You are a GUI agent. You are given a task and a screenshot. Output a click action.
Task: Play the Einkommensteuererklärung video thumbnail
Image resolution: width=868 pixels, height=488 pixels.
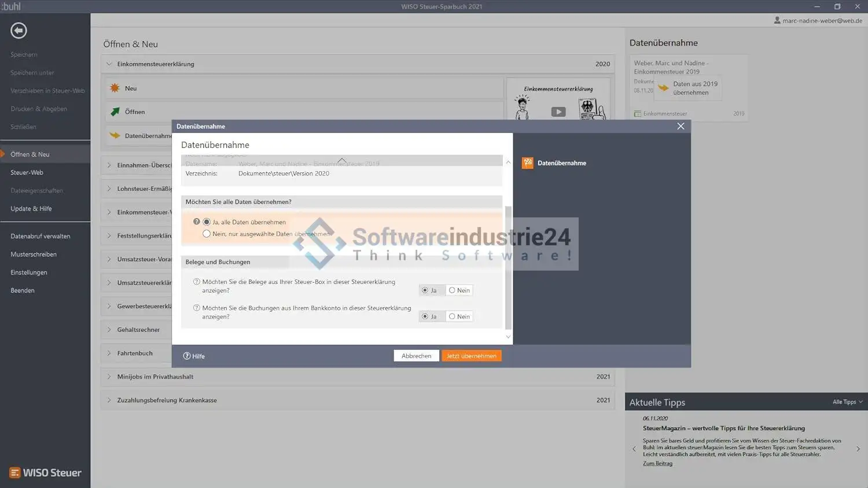pos(558,112)
